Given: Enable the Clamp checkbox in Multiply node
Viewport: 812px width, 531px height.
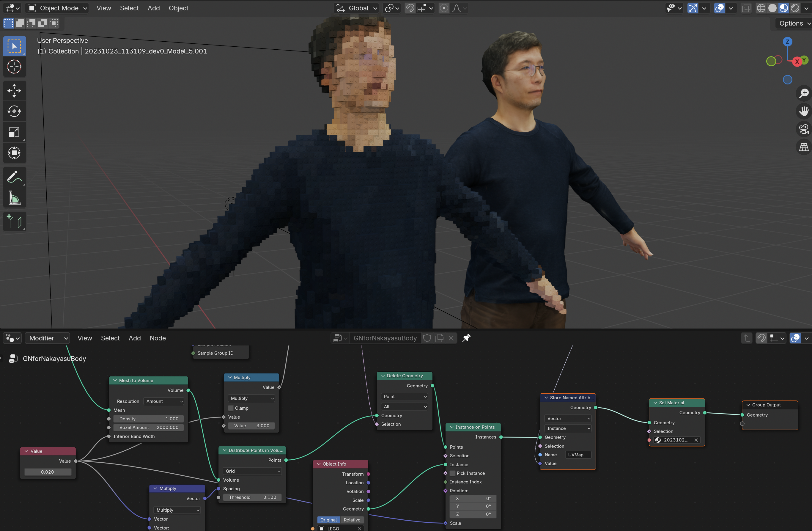Looking at the screenshot, I should (231, 408).
